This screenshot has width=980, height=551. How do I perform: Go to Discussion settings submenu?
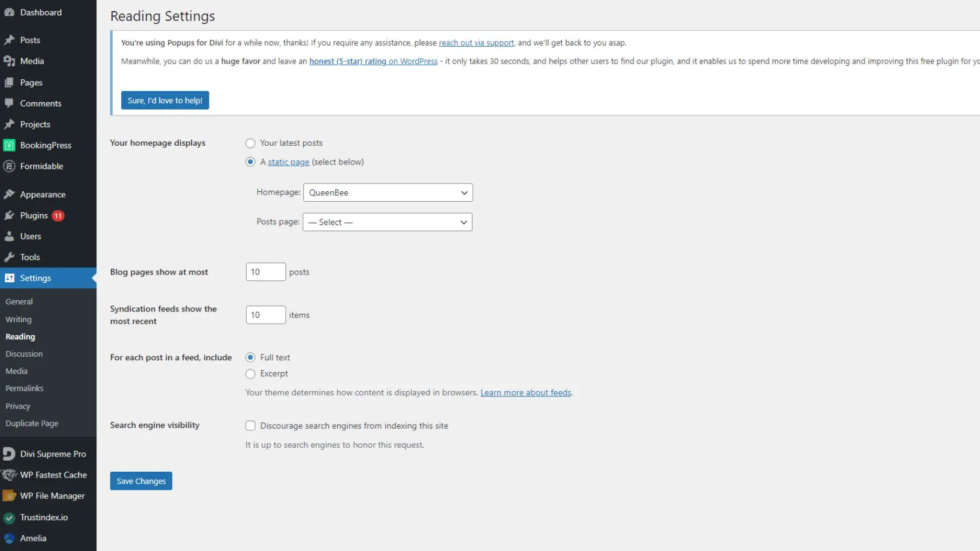pos(24,354)
